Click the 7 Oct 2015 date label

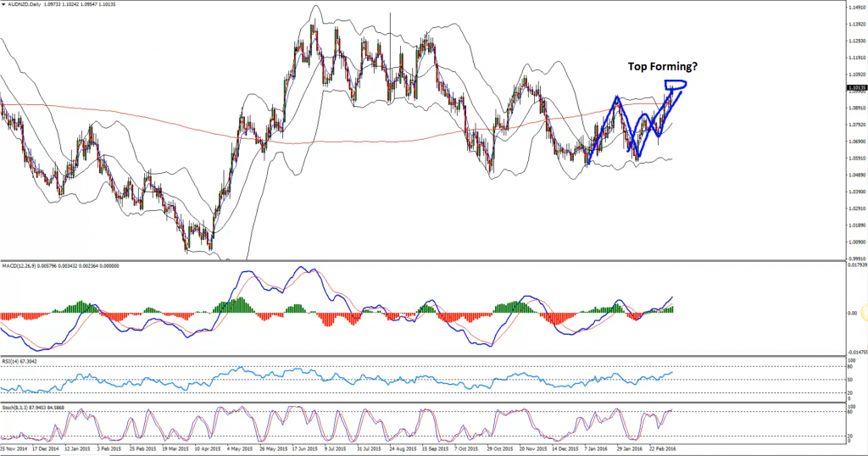point(466,449)
